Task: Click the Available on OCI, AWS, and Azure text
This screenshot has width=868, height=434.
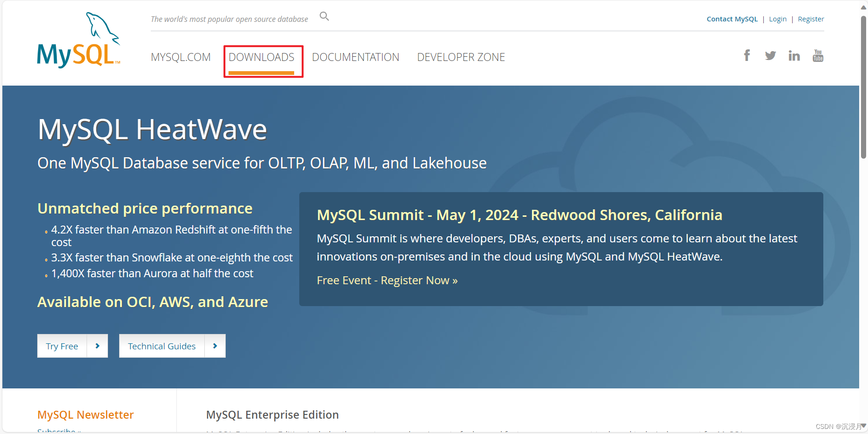Action: [153, 302]
